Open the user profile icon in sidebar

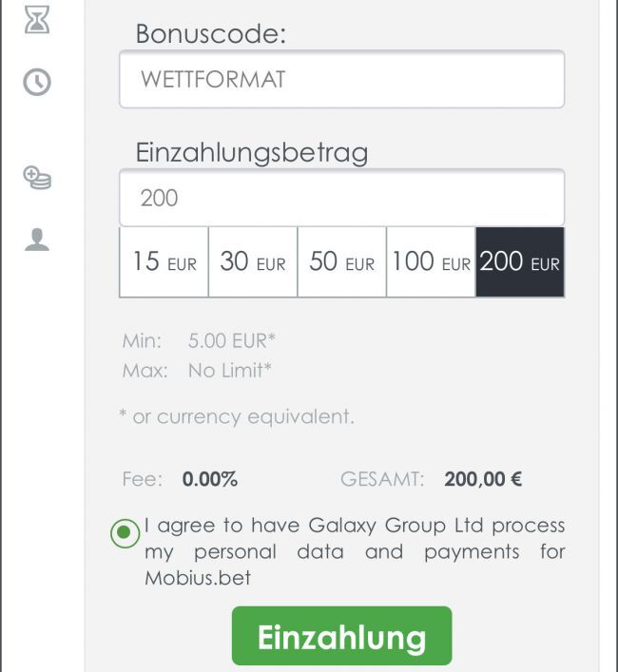tap(36, 240)
